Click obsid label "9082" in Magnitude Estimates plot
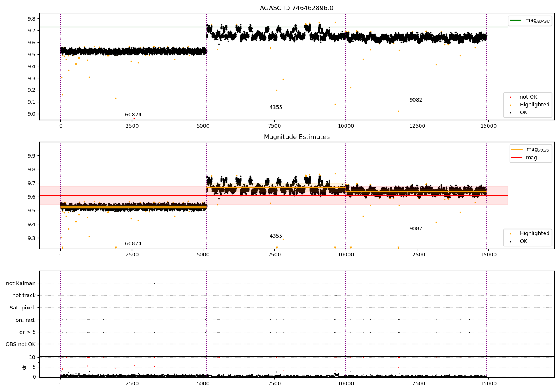Image resolution: width=560 pixels, height=392 pixels. 416,229
